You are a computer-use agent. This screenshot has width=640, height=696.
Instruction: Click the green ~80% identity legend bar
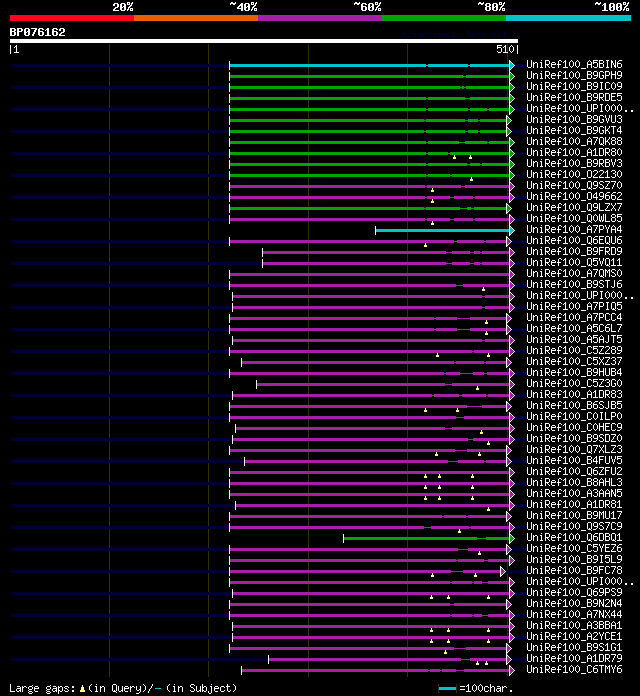click(444, 18)
